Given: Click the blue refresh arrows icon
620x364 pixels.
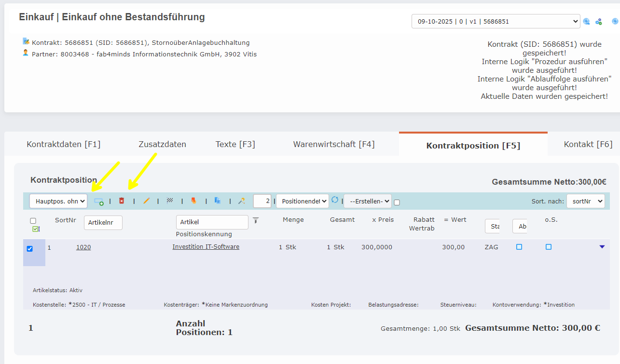Looking at the screenshot, I should coord(335,200).
